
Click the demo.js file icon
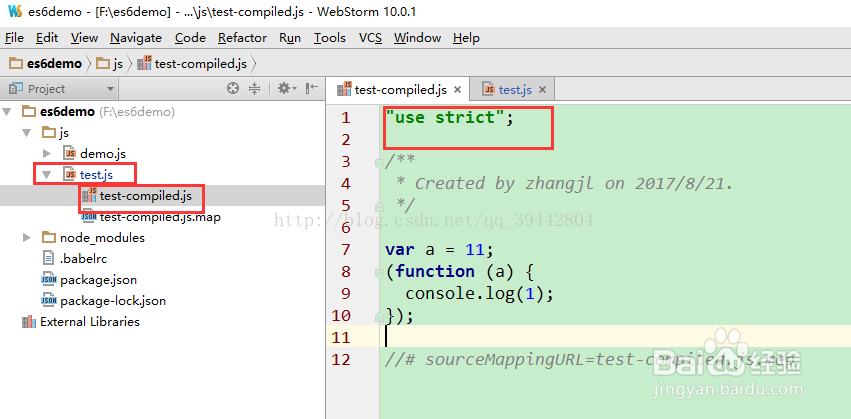point(69,154)
